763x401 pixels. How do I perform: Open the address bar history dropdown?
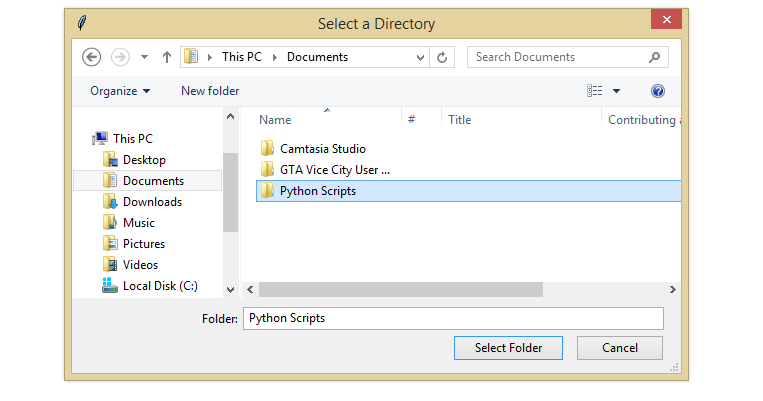click(x=420, y=57)
